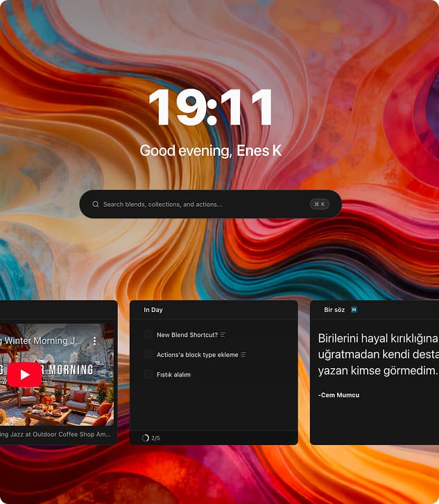Click the search magnifier icon
439x504 pixels.
(96, 204)
